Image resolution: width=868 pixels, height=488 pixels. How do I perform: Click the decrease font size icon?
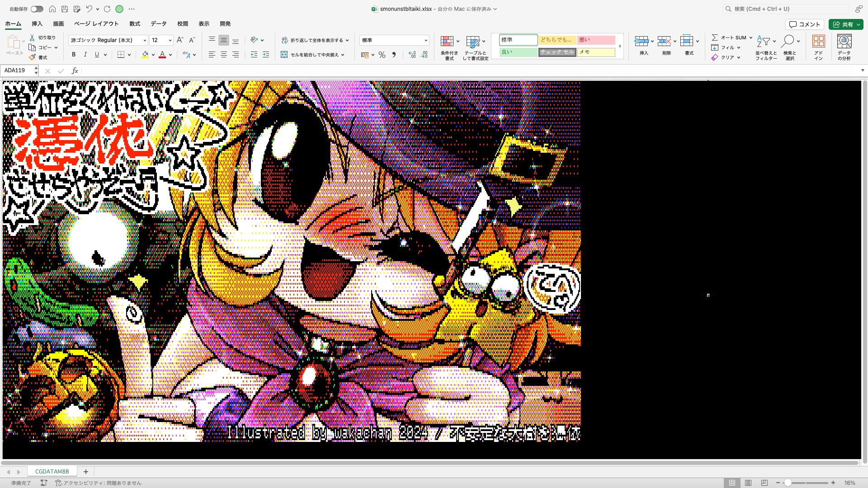pyautogui.click(x=192, y=40)
